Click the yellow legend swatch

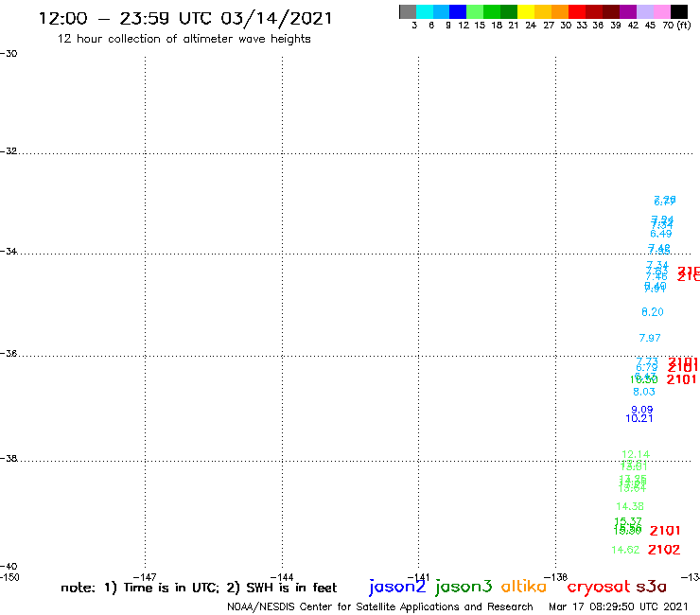[x=526, y=11]
